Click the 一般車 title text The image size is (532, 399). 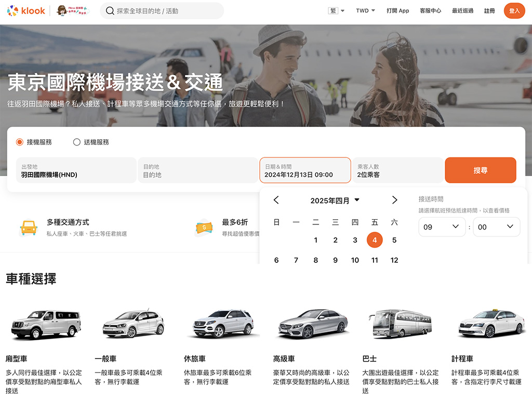coord(105,358)
